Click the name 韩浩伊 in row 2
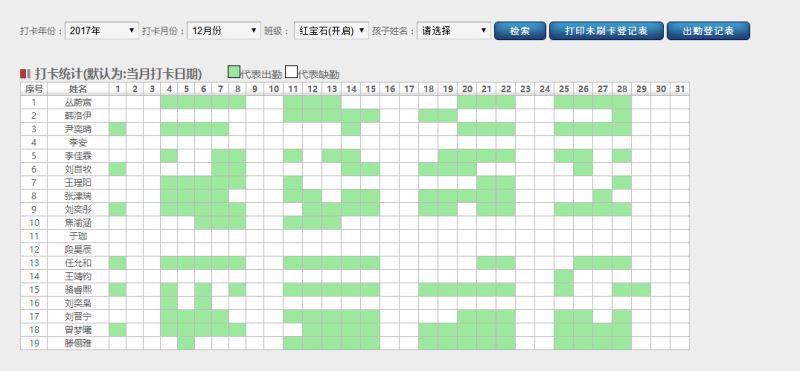The height and width of the screenshot is (371, 800). pyautogui.click(x=78, y=115)
